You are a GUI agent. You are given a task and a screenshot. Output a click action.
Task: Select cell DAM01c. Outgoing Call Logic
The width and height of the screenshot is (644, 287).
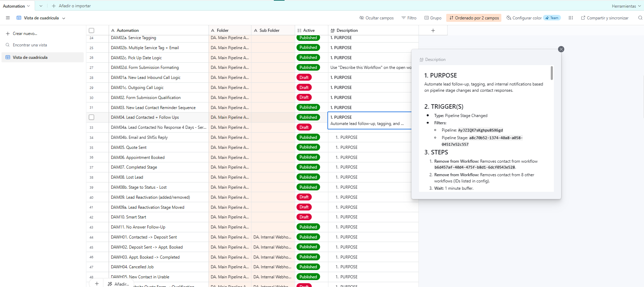(x=158, y=88)
